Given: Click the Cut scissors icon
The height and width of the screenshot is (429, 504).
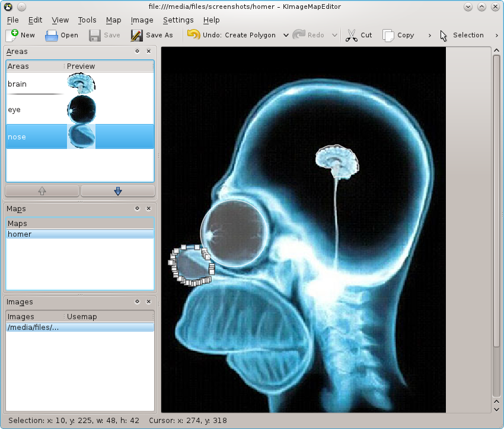Looking at the screenshot, I should point(352,35).
